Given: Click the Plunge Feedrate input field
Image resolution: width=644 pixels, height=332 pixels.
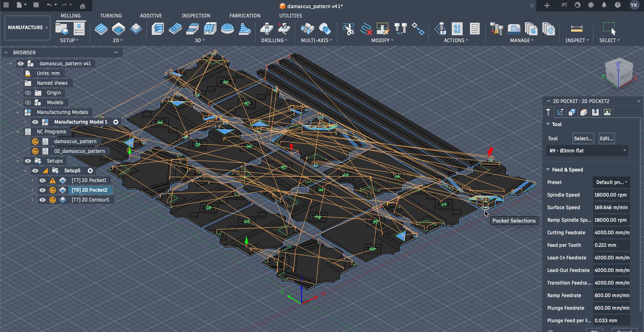Looking at the screenshot, I should (611, 308).
